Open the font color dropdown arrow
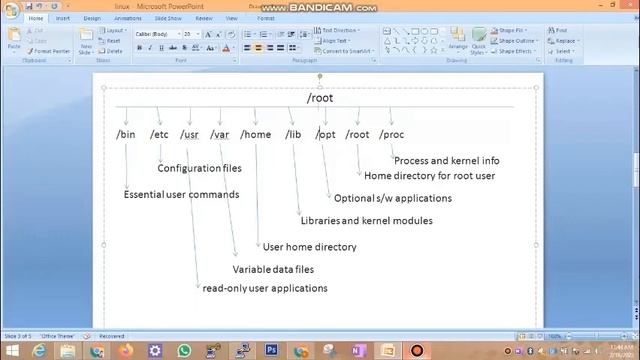 pos(233,48)
